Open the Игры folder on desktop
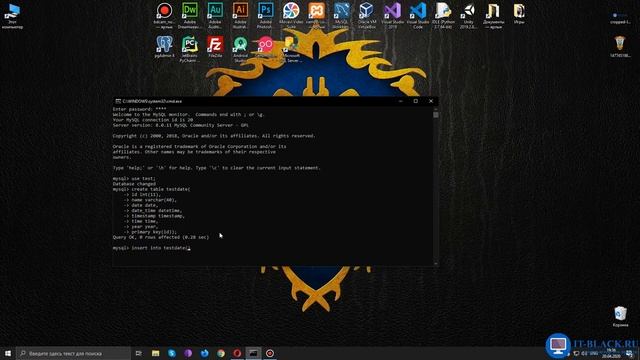This screenshot has height=360, width=640. pyautogui.click(x=519, y=14)
